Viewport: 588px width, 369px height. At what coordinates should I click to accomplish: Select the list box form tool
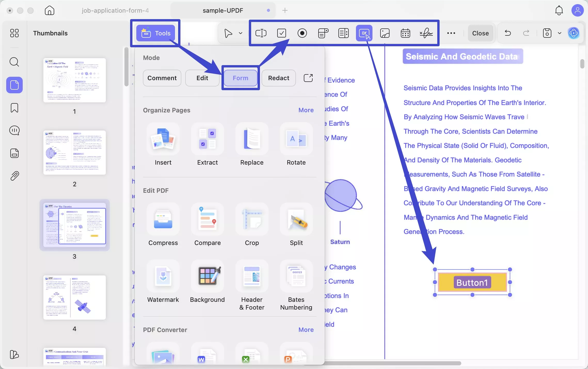pos(343,33)
